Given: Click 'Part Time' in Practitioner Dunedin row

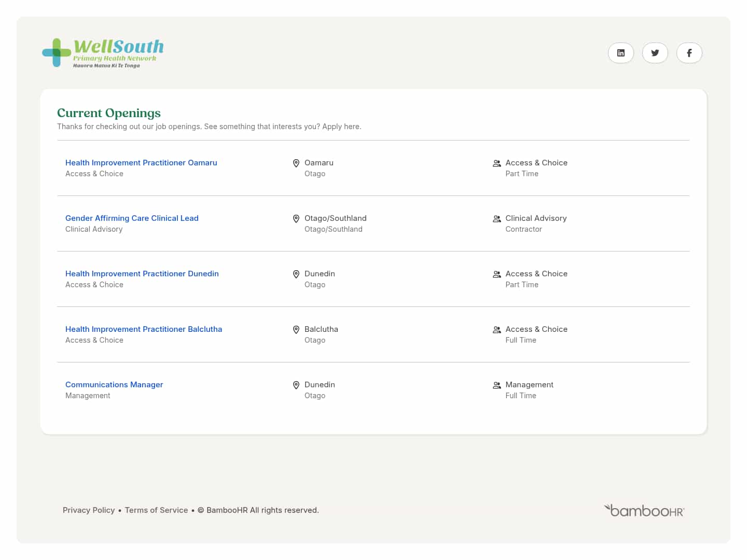Looking at the screenshot, I should pos(522,285).
